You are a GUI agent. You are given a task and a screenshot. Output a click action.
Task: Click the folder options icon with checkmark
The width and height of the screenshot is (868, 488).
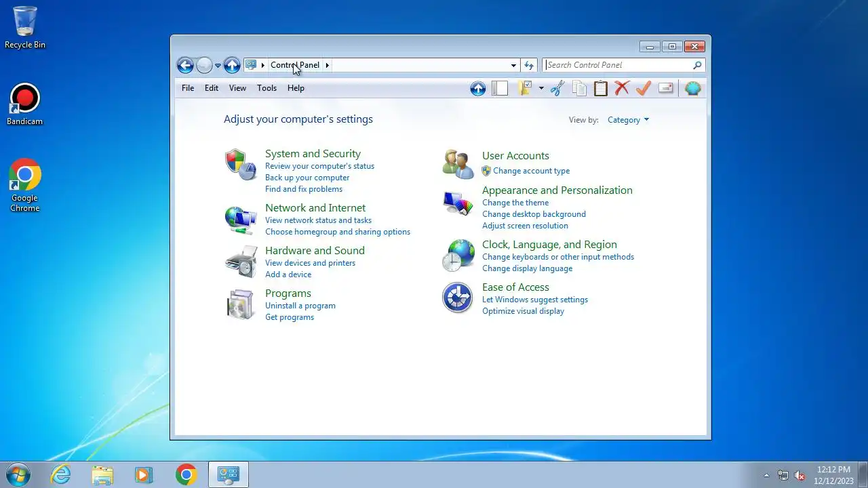click(x=526, y=88)
